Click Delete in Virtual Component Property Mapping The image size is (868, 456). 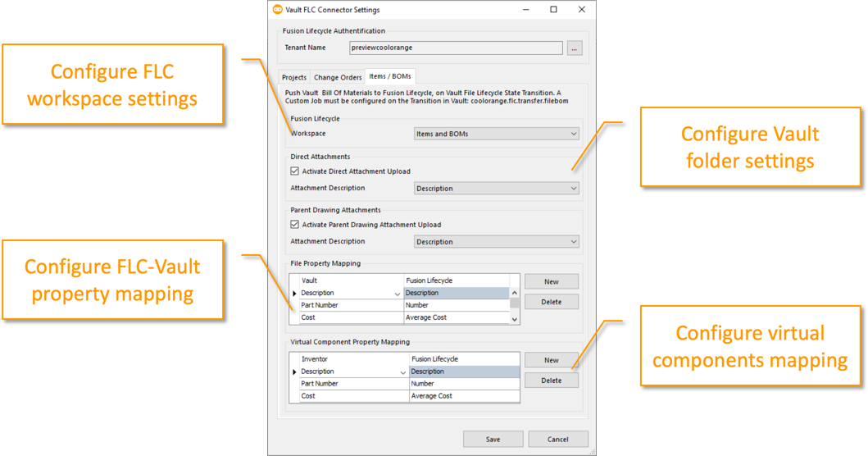point(552,381)
